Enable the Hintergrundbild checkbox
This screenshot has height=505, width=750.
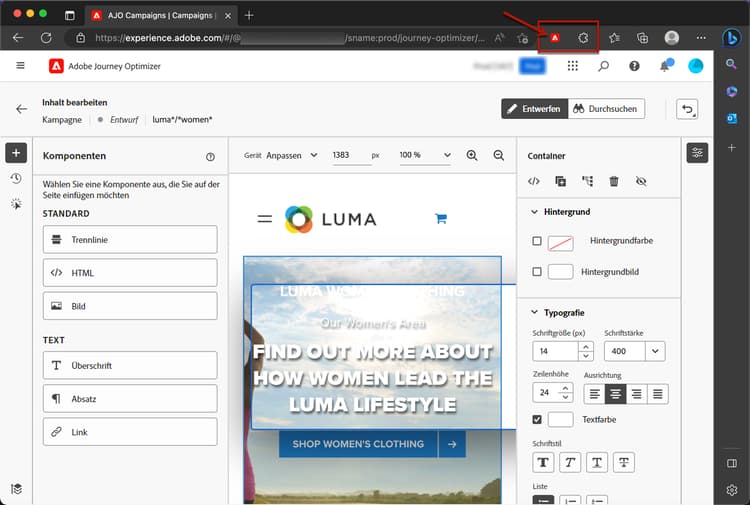tap(537, 272)
